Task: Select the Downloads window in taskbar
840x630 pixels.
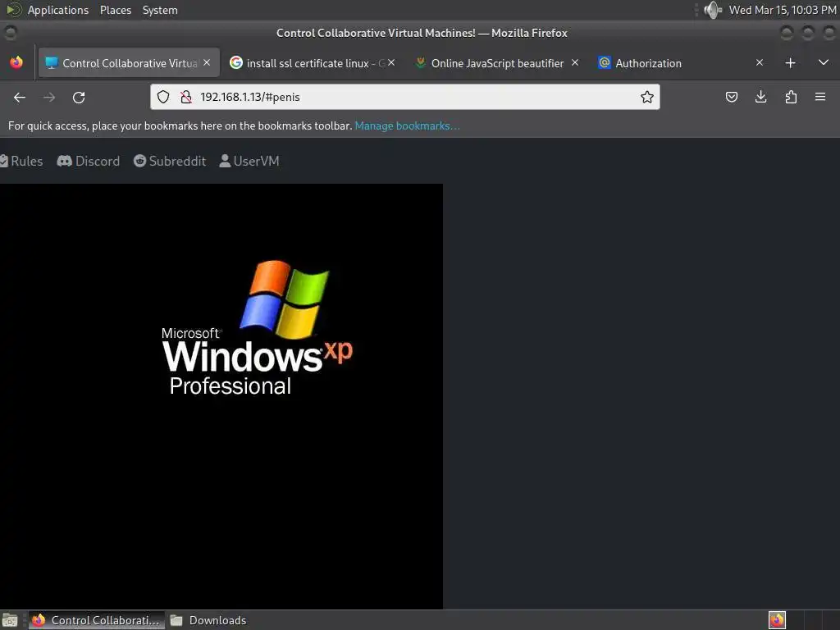Action: pyautogui.click(x=208, y=620)
